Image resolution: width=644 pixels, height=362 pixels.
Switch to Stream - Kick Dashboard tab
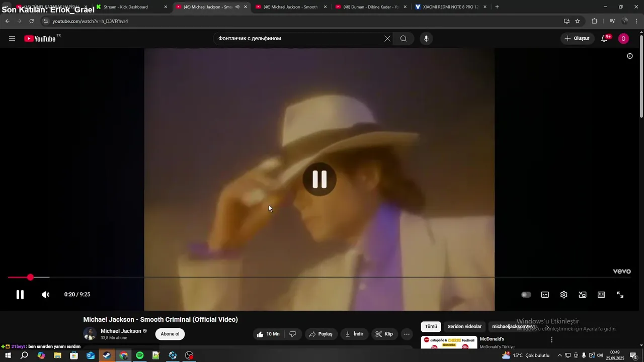pyautogui.click(x=131, y=7)
